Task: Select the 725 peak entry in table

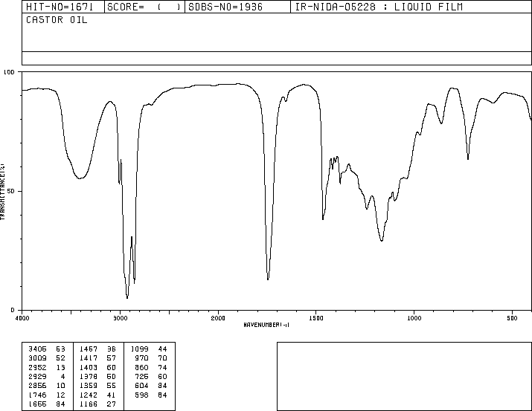Action: click(150, 376)
